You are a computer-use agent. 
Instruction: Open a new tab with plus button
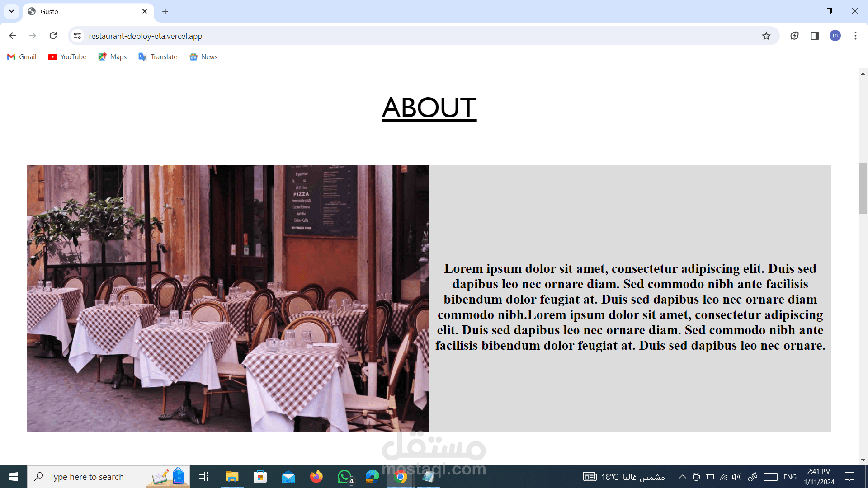coord(165,11)
